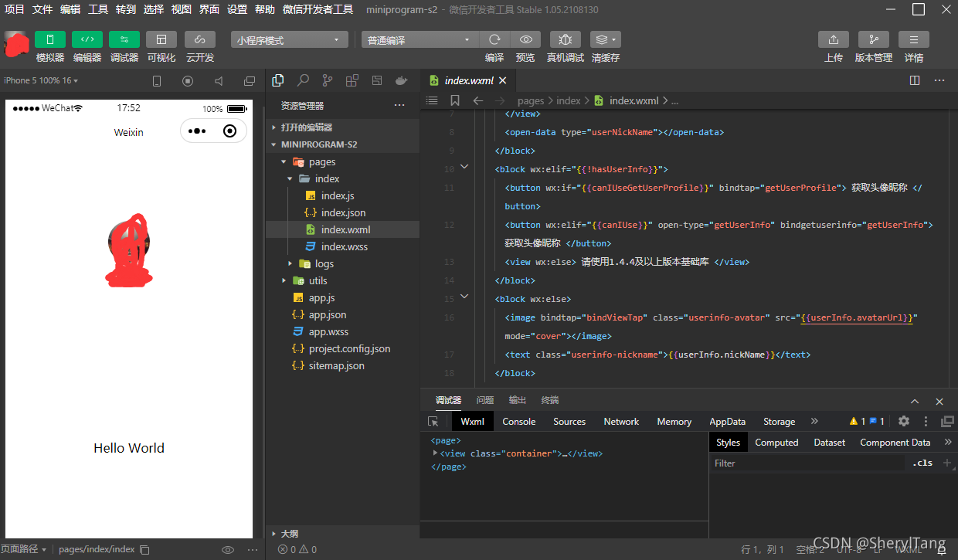Click the editor bookmark icon
This screenshot has height=560, width=958.
(455, 100)
